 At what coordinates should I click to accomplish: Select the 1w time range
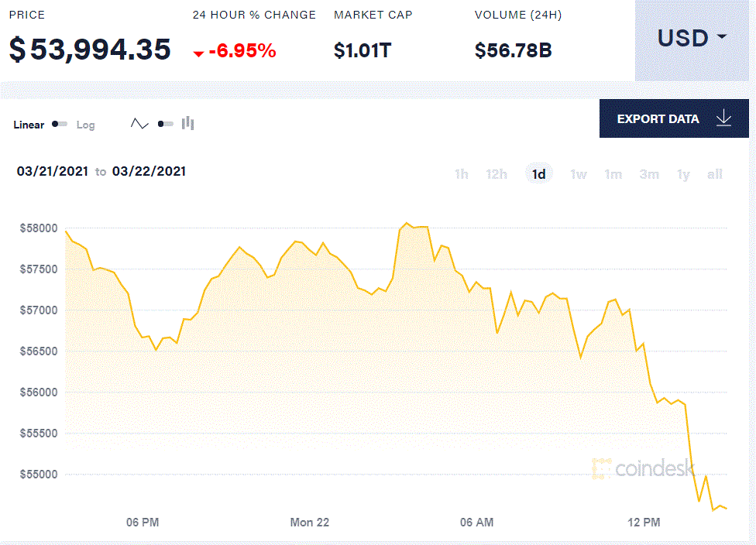[578, 173]
